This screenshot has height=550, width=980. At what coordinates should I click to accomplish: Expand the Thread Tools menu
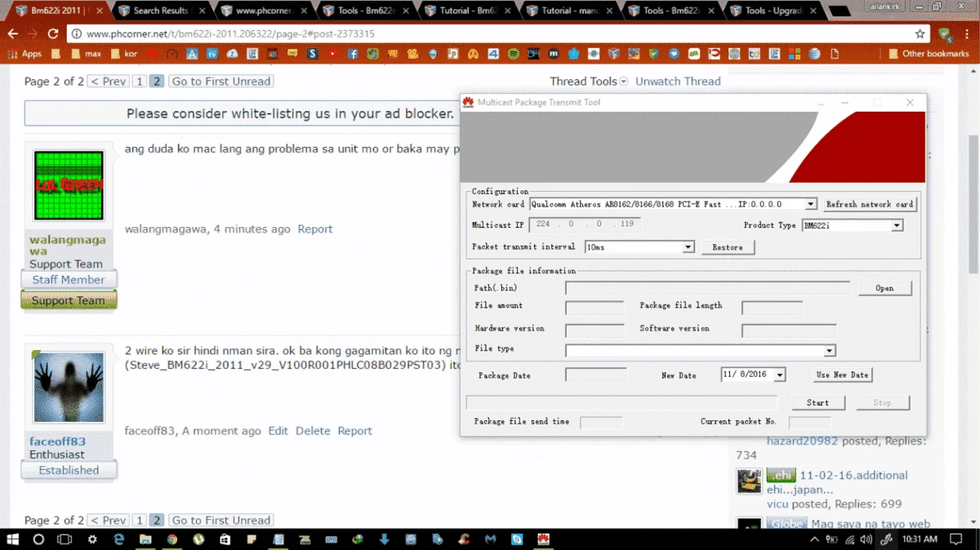589,82
